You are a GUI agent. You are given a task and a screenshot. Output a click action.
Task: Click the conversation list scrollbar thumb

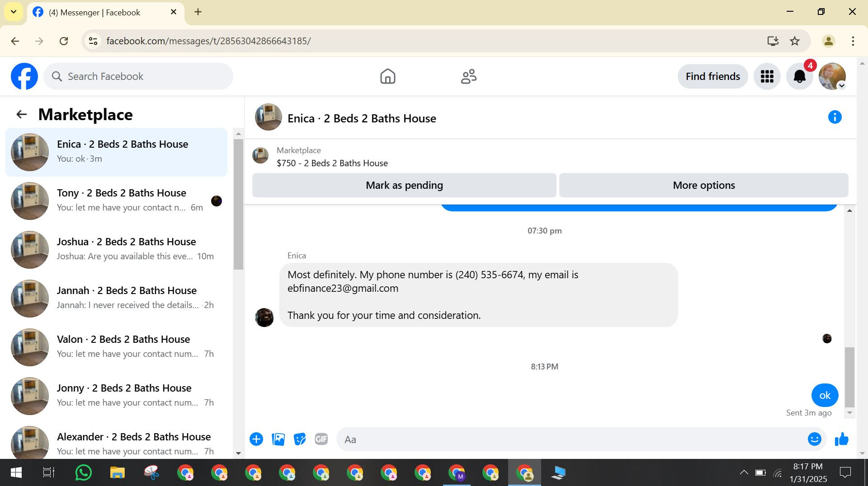click(x=238, y=204)
